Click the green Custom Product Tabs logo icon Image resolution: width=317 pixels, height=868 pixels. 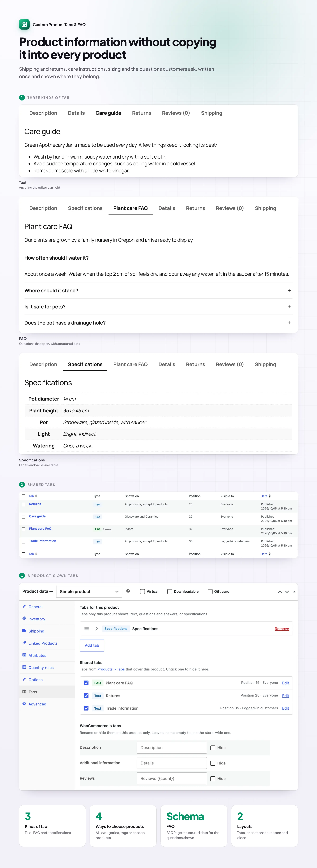24,24
